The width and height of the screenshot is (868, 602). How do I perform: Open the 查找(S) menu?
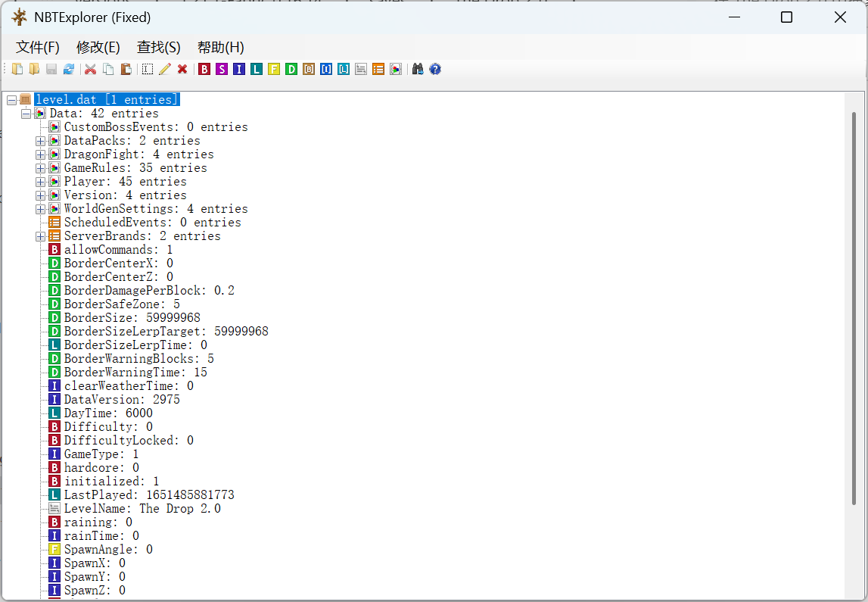[x=158, y=47]
